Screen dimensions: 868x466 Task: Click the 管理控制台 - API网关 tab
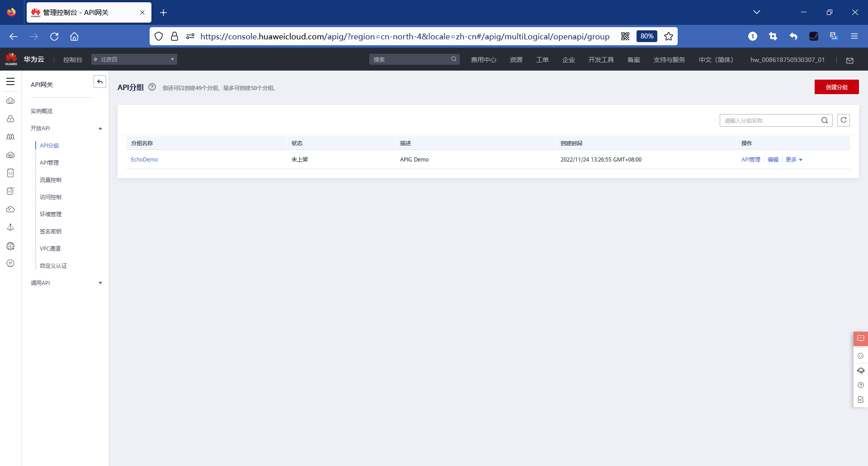click(x=89, y=13)
